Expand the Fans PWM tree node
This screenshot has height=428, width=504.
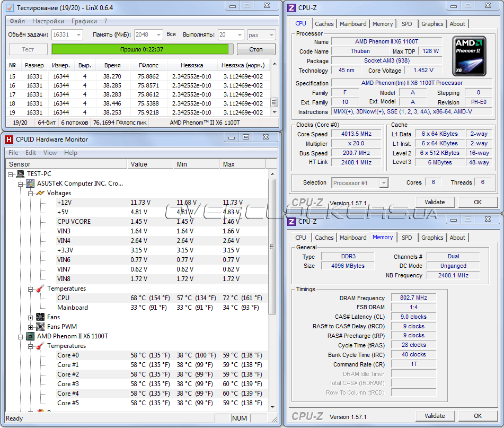[31, 327]
